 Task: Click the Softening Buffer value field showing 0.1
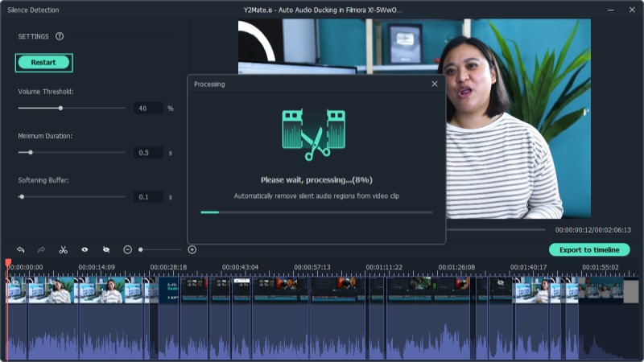[148, 197]
